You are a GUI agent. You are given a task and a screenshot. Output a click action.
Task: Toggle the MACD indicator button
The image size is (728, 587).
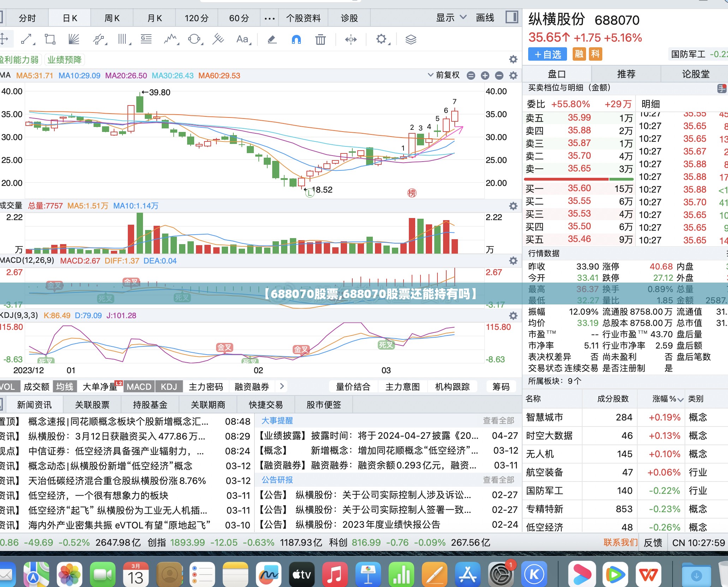(139, 387)
